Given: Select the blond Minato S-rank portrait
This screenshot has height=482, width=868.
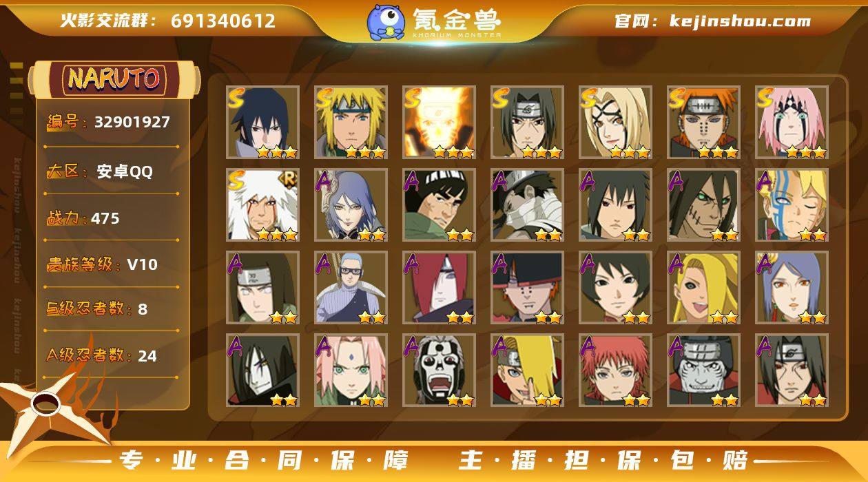Looking at the screenshot, I should coord(351,123).
